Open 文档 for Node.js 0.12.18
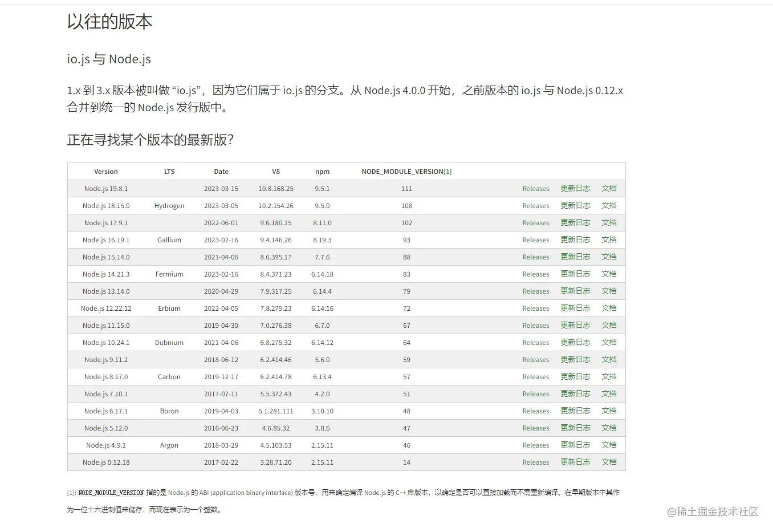The width and height of the screenshot is (773, 532). 609,462
